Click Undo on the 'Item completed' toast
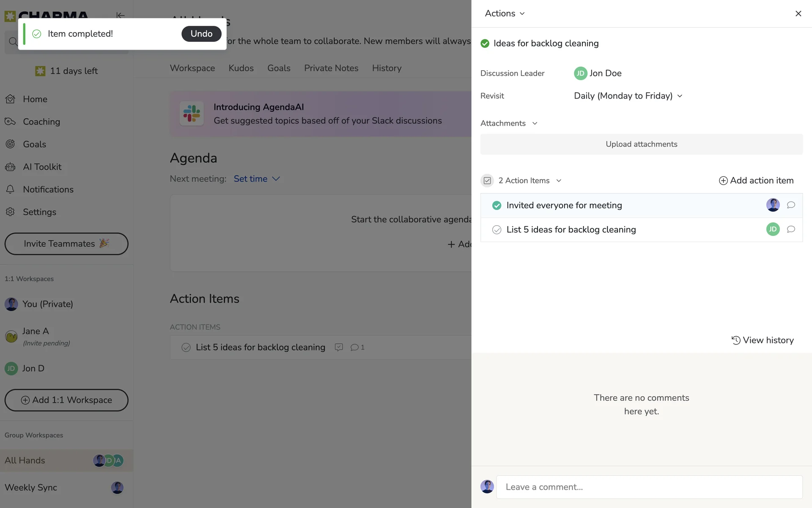The height and width of the screenshot is (508, 812). [x=201, y=34]
